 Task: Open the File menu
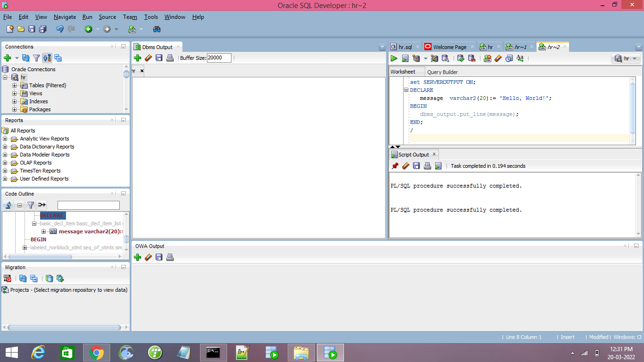click(8, 17)
